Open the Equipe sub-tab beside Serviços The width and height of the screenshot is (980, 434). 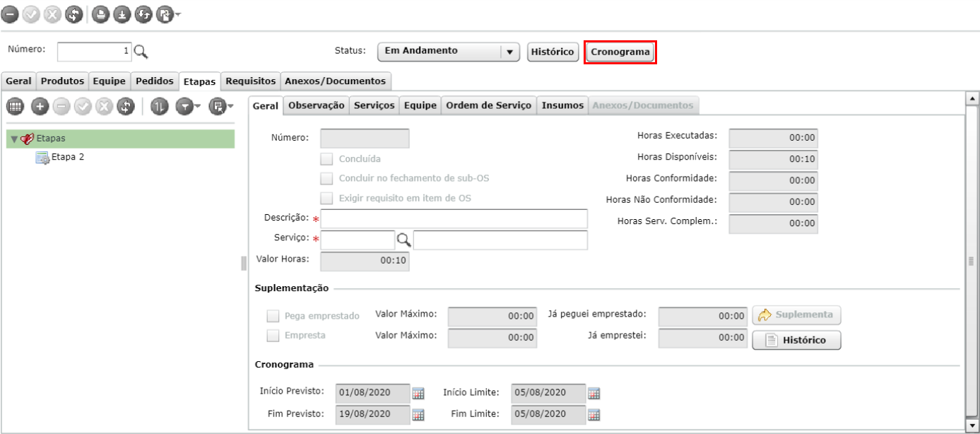pyautogui.click(x=420, y=105)
